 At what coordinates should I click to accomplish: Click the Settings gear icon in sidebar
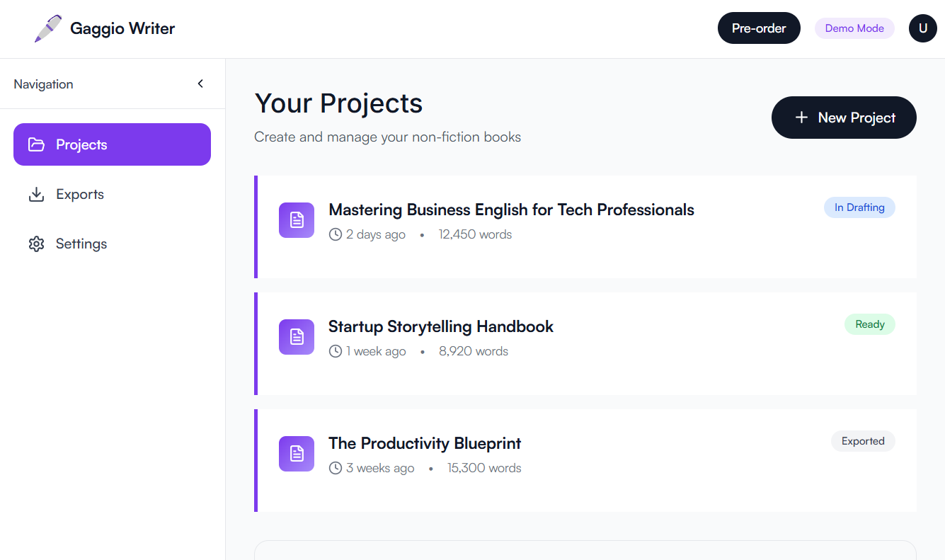[x=36, y=244]
